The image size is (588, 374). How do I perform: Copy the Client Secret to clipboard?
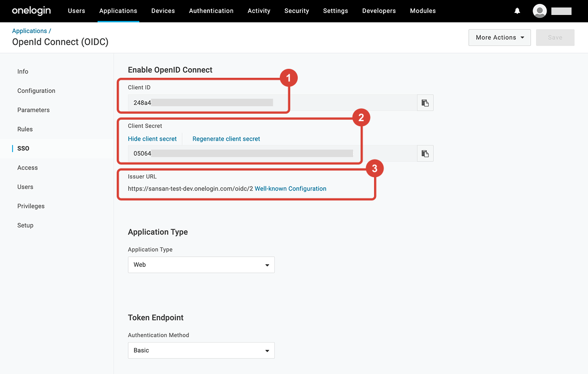(425, 154)
